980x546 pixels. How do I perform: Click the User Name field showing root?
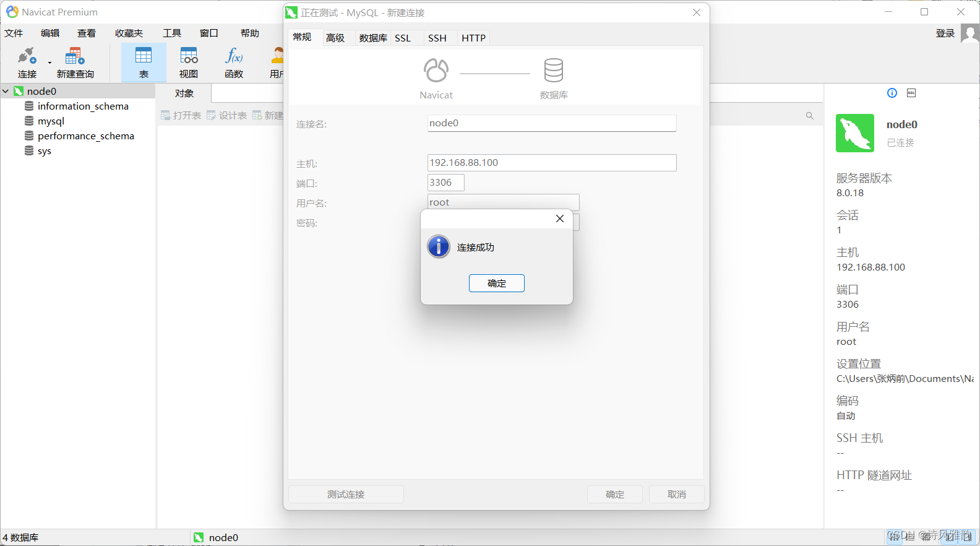pos(504,202)
